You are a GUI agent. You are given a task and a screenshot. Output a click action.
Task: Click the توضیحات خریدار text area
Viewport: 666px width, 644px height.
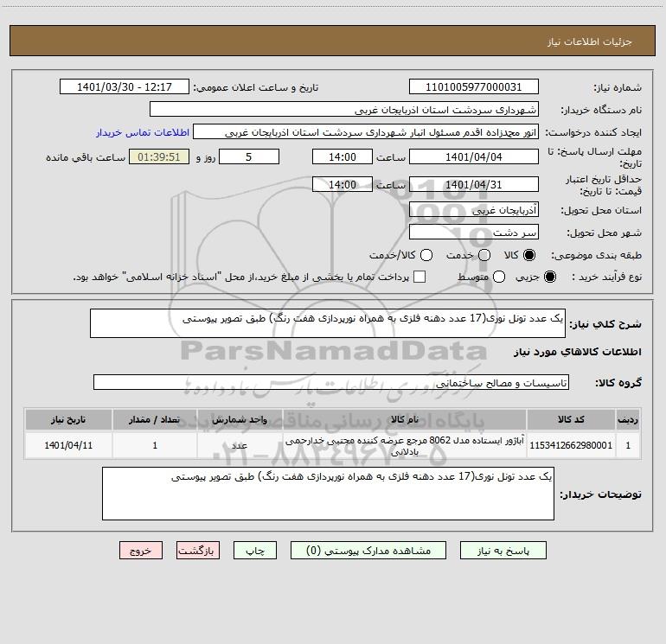328,494
